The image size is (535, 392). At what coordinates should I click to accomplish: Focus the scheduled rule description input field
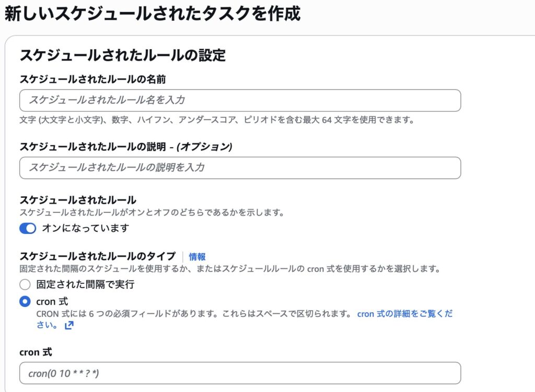point(240,168)
